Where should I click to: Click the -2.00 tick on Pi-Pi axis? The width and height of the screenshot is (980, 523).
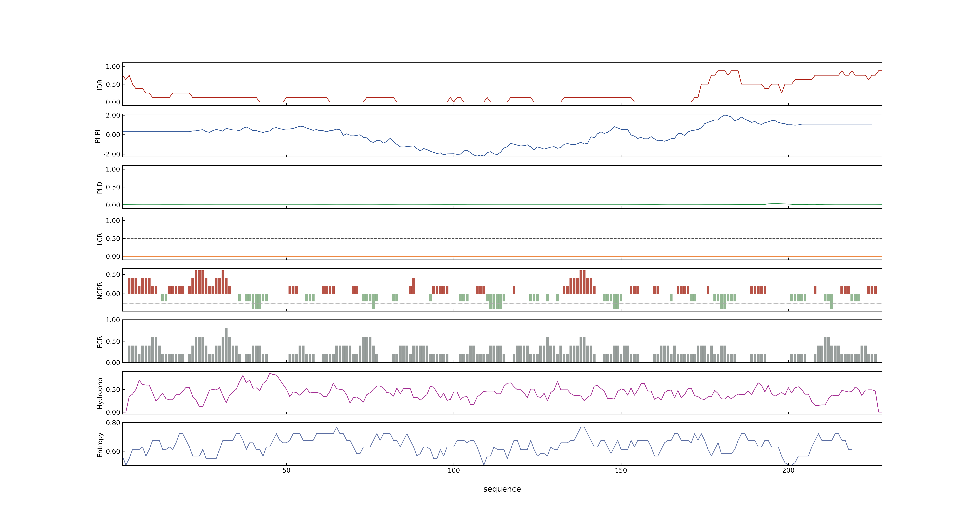coord(111,154)
